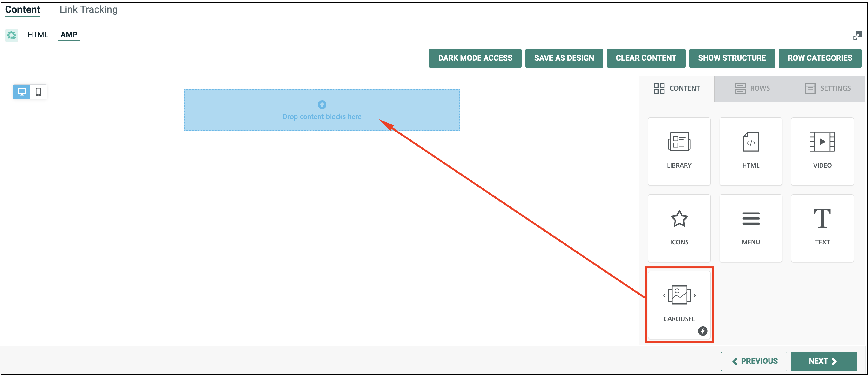Expand editor to fullscreen view

(857, 35)
